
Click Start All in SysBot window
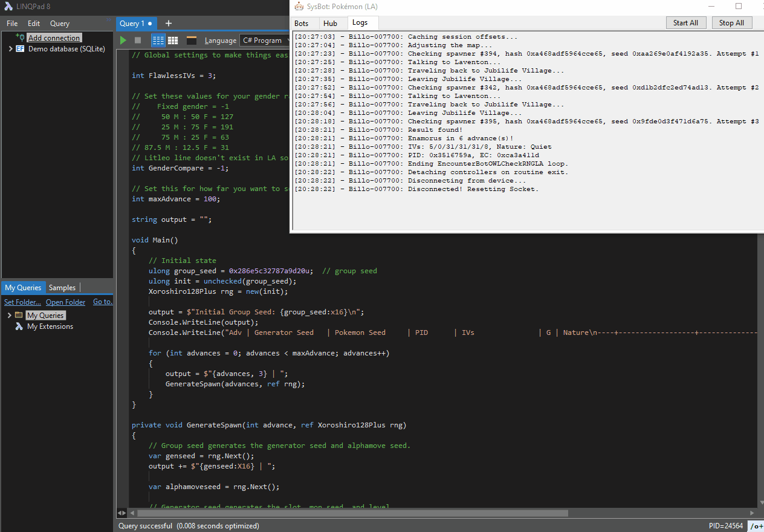coord(685,22)
